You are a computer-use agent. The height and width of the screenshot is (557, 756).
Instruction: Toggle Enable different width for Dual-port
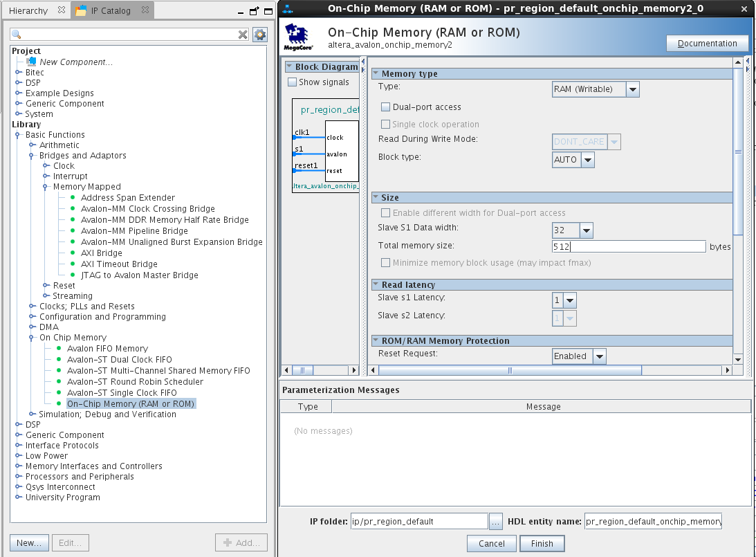click(x=385, y=212)
